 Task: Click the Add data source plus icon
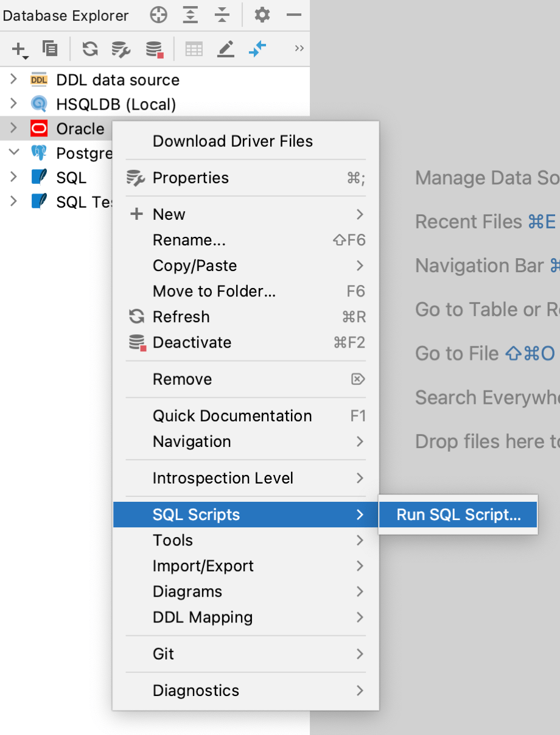pyautogui.click(x=20, y=49)
